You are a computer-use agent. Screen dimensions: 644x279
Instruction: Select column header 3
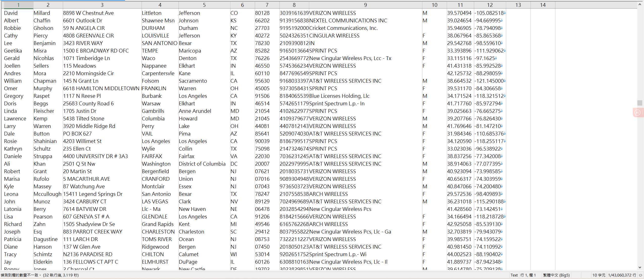click(x=102, y=5)
